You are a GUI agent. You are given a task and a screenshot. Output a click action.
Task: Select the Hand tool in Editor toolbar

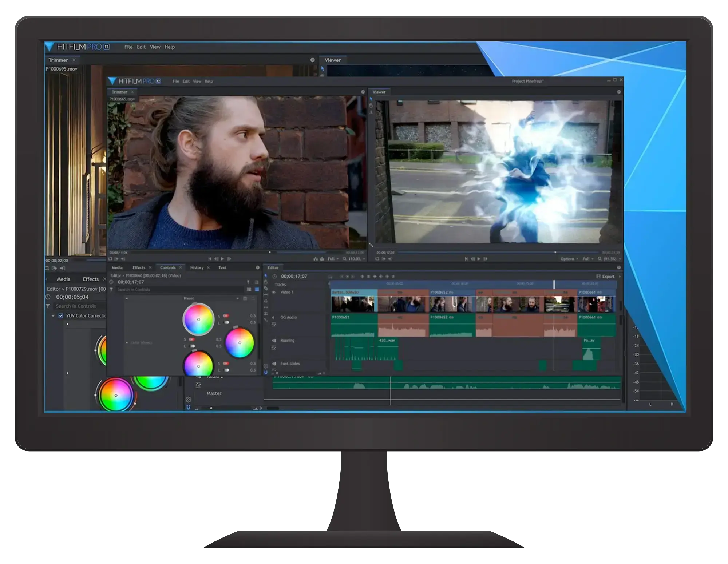(x=265, y=282)
